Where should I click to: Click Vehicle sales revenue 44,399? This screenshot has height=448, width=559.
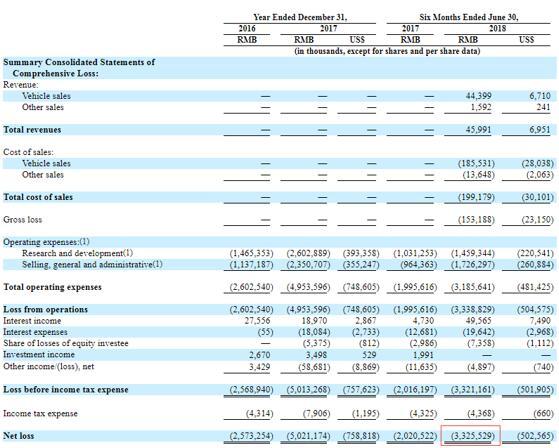[478, 96]
